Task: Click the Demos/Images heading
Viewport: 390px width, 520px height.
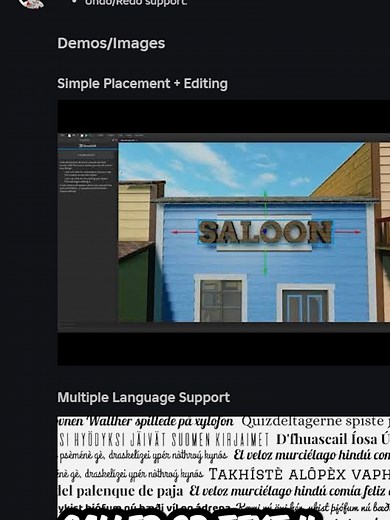Action: pos(111,43)
